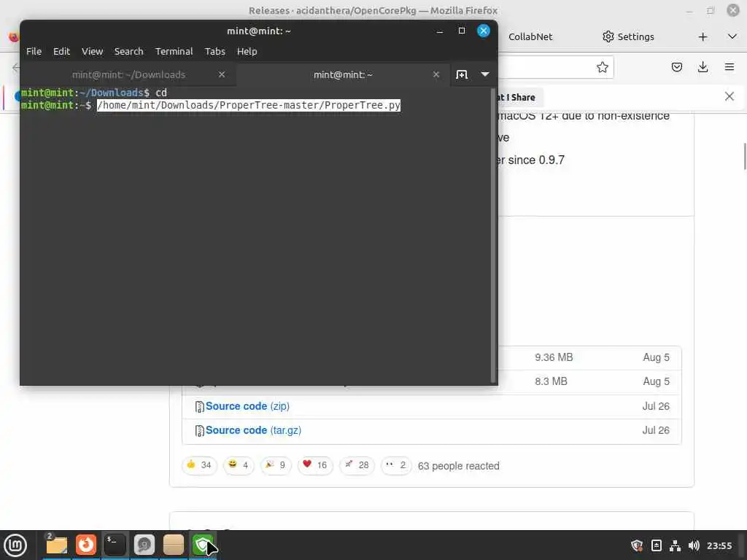Open the Linux Mint start menu

click(x=15, y=545)
